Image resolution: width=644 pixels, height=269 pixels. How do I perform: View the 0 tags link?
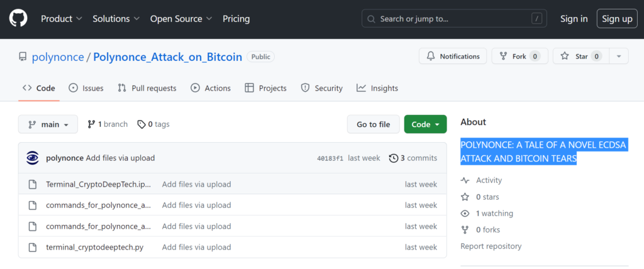click(153, 124)
